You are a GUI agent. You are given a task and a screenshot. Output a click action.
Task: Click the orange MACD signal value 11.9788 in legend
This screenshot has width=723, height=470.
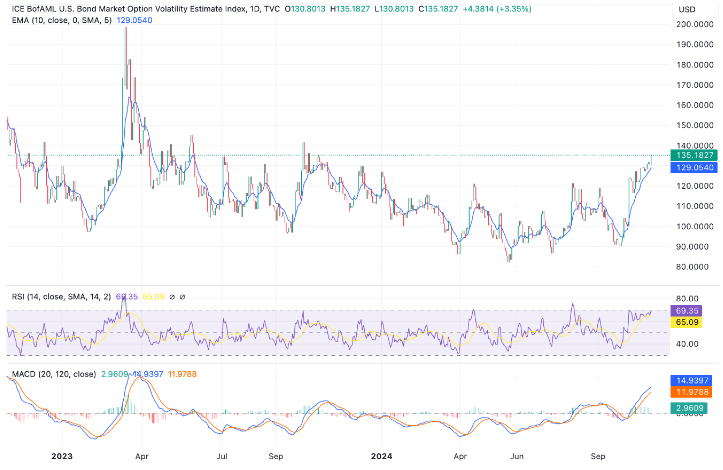pyautogui.click(x=182, y=374)
